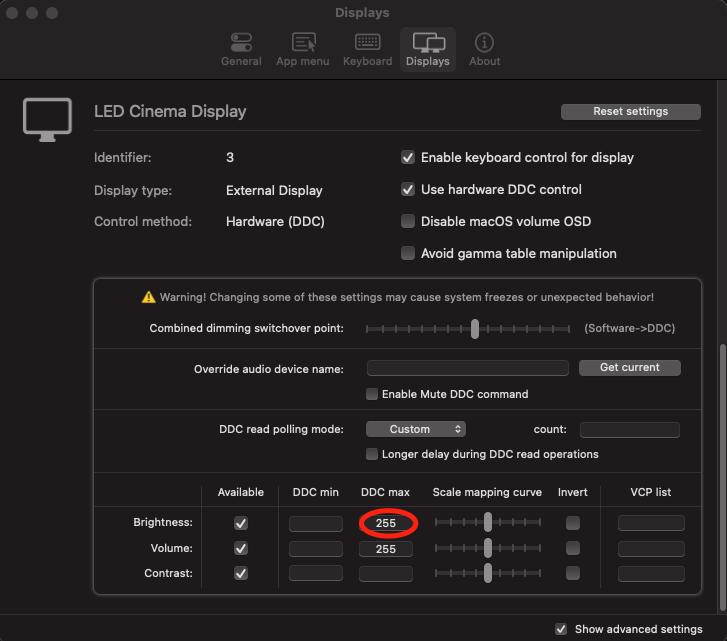727x641 pixels.
Task: Adjust the Volume scale mapping curve slider
Action: [x=488, y=548]
